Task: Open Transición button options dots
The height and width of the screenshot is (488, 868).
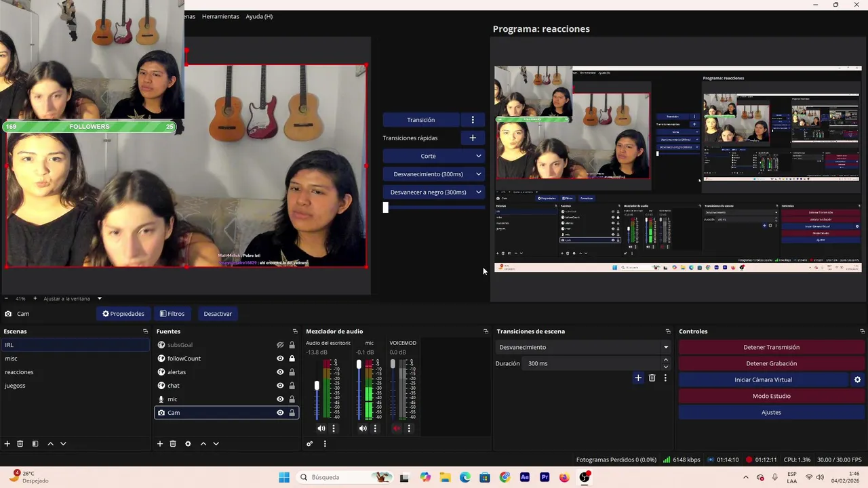Action: (473, 120)
